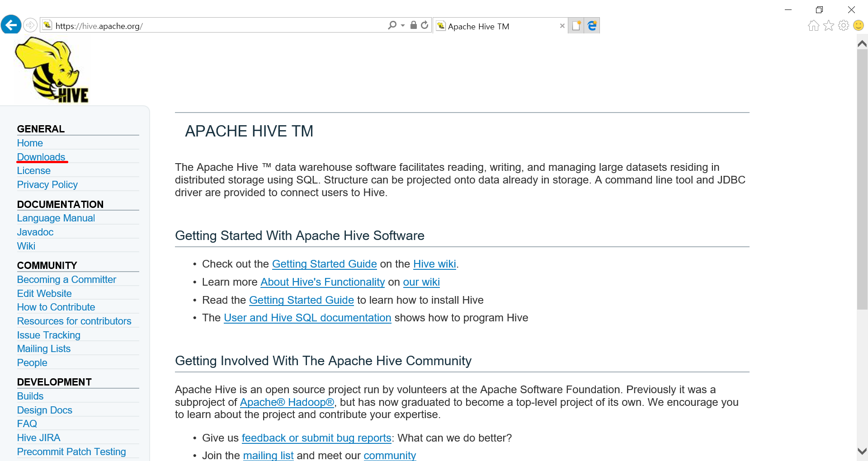
Task: Click the page refresh icon
Action: coord(425,25)
